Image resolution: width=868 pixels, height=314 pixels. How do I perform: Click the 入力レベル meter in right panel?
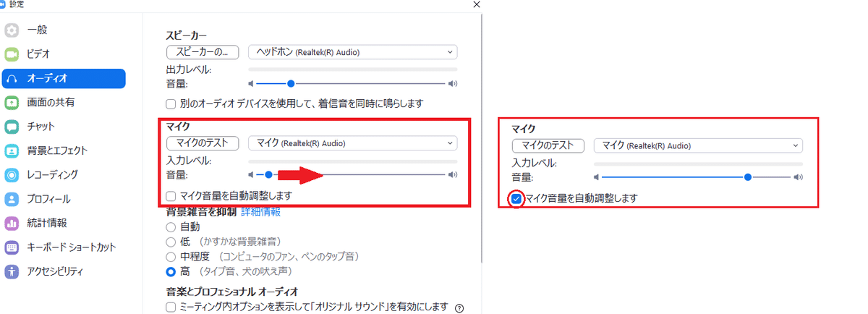[698, 164]
